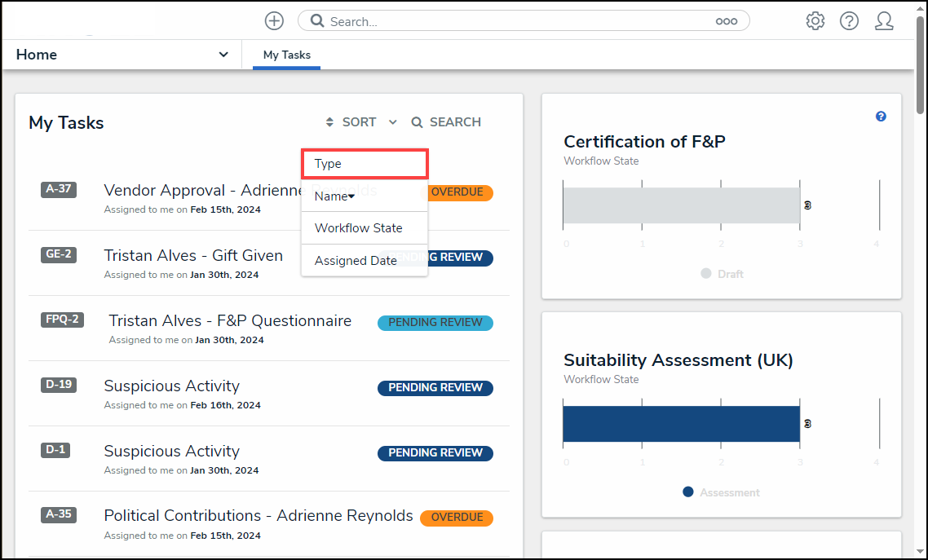Screen dimensions: 928x560
Task: Click the blue help icon on chart panel
Action: click(x=881, y=117)
